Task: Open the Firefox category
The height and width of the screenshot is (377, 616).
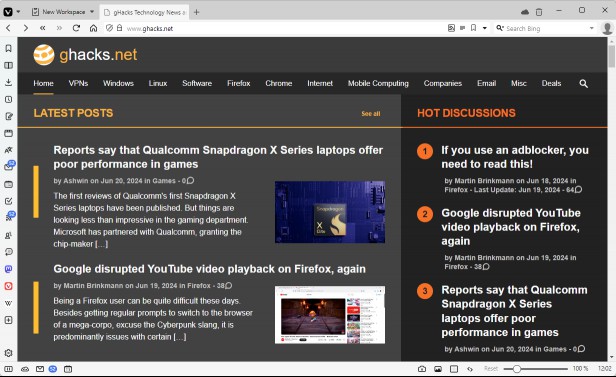Action: click(238, 83)
